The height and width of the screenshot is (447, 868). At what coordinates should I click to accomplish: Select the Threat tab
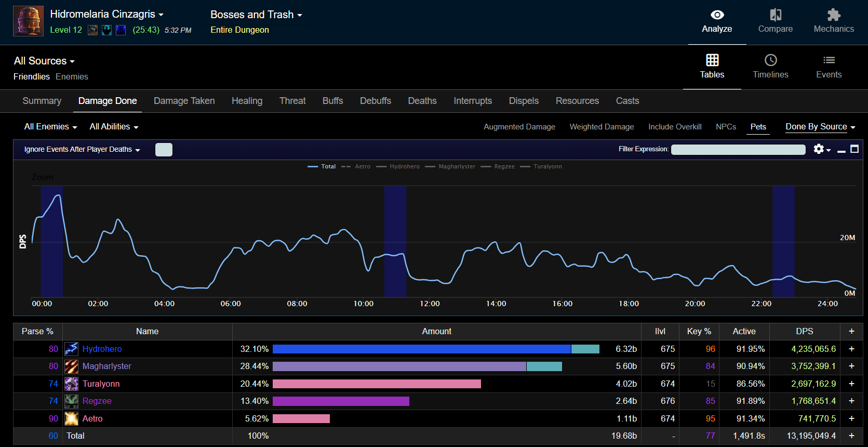pos(292,101)
